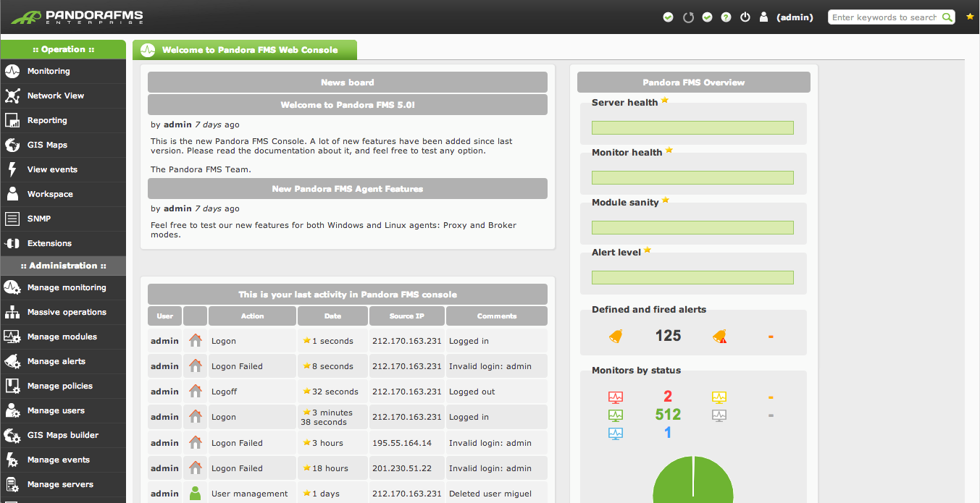
Task: Collapse the Administration section header
Action: 63,266
